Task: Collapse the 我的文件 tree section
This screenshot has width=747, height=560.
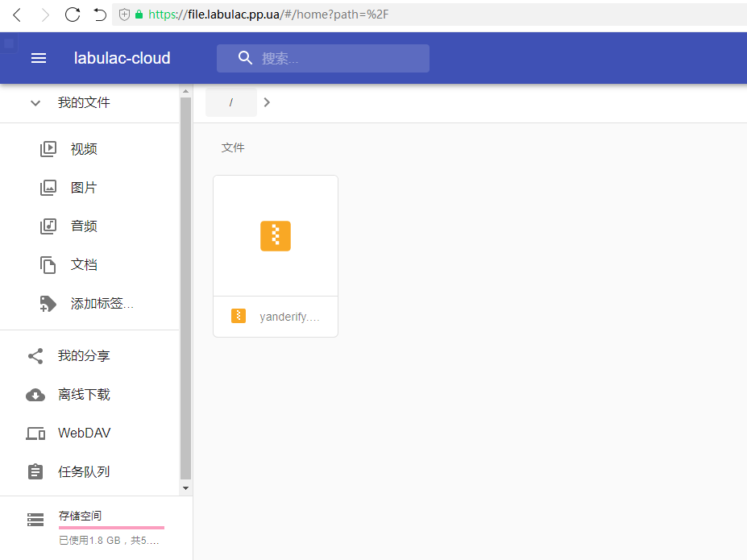Action: pos(35,103)
